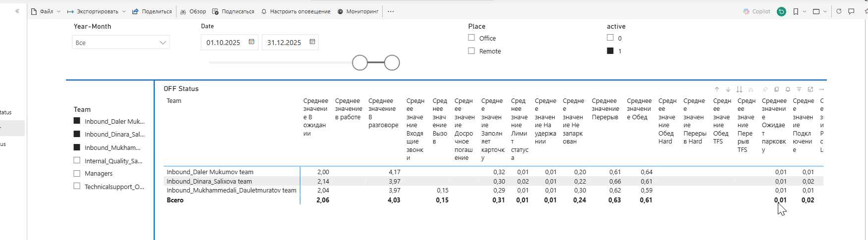Edit the end date field 31.12.2025
The height and width of the screenshot is (240, 868).
pos(284,43)
